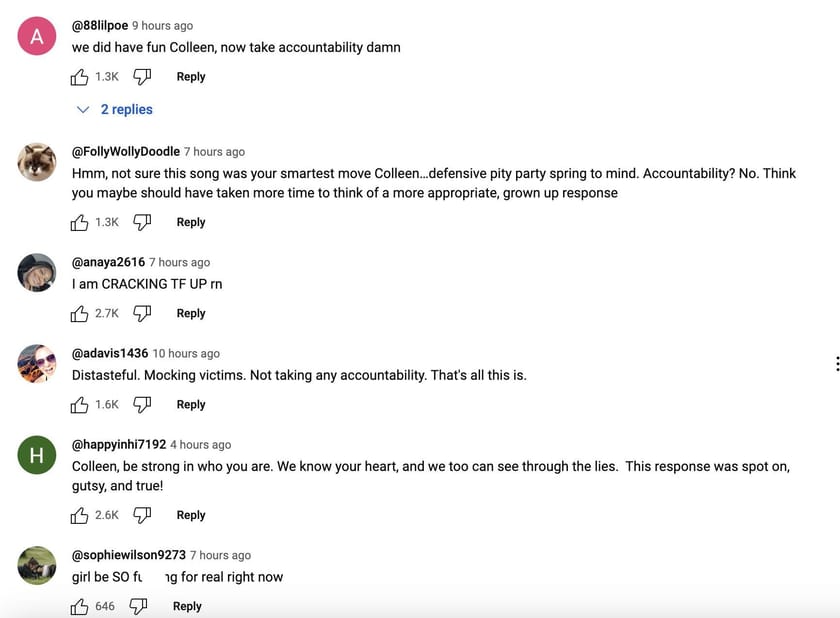Like @sophiewilson9273's comment
Viewport: 840px width, 618px height.
[80, 606]
